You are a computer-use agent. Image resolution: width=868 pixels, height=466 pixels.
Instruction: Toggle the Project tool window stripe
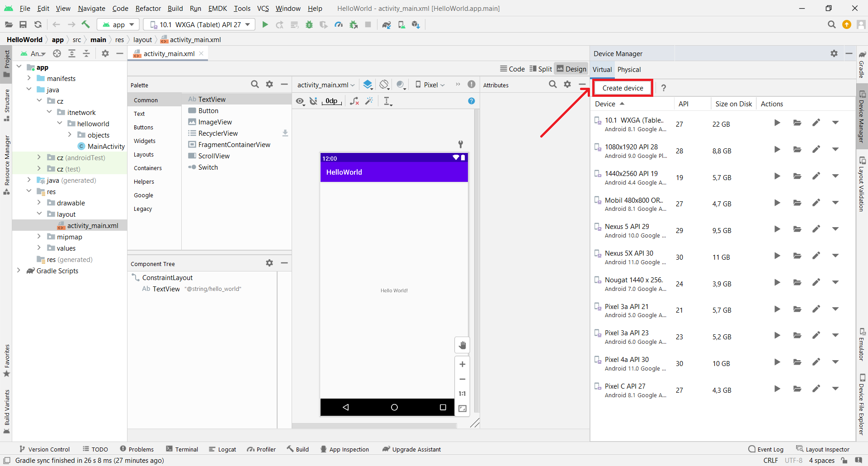pos(6,64)
